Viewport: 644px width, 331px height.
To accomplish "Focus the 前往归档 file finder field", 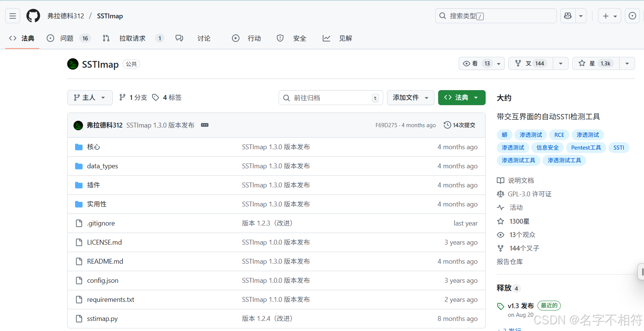I will click(x=331, y=98).
